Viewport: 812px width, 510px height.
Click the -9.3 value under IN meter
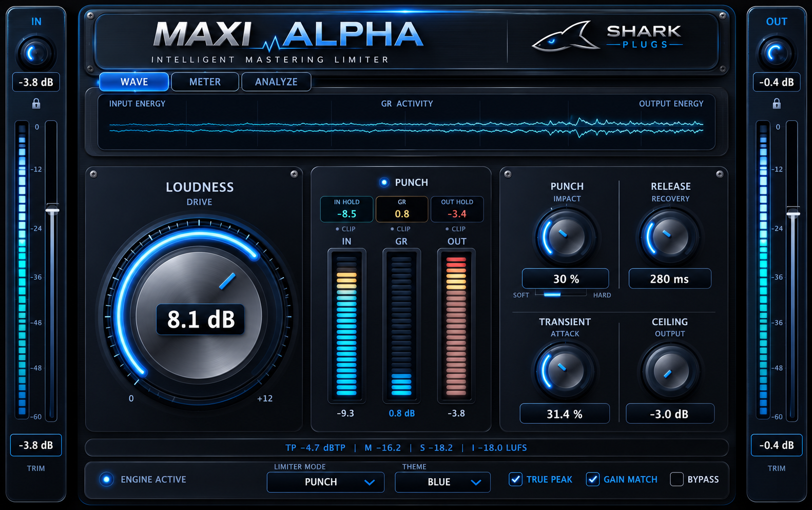pyautogui.click(x=345, y=413)
